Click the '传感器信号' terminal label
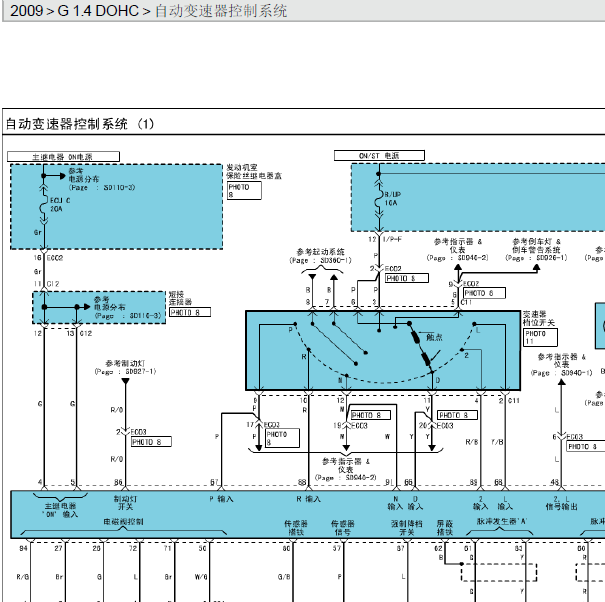 tap(342, 528)
